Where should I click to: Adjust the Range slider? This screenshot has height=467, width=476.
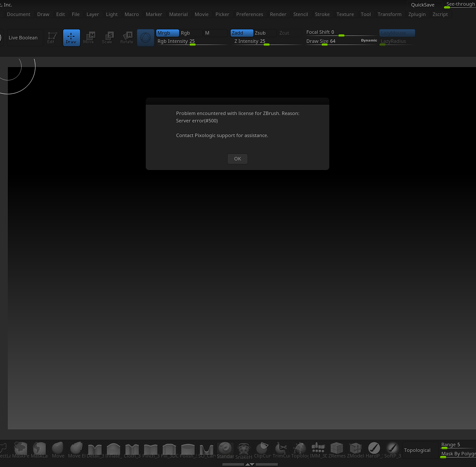[458, 445]
